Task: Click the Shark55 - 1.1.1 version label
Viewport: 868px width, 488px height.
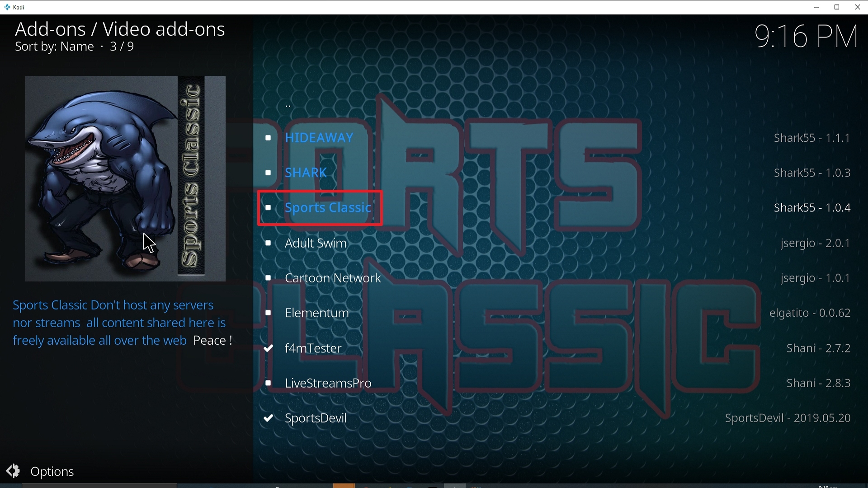Action: pos(812,138)
